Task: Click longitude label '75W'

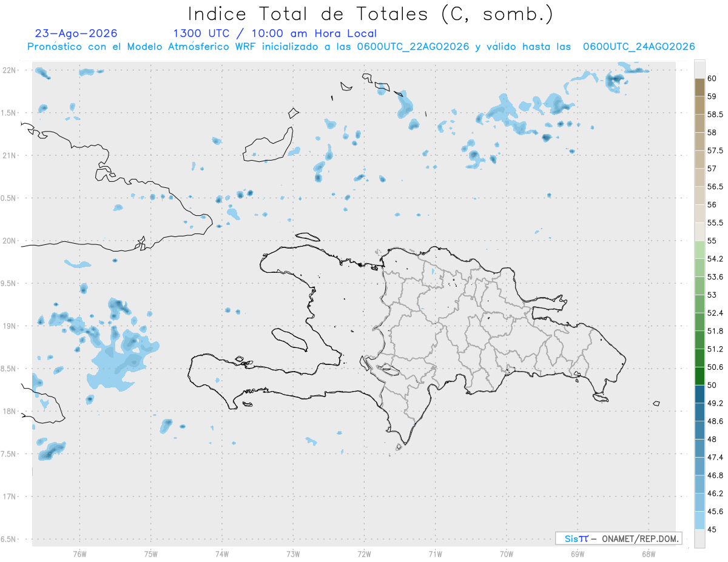Action: click(x=150, y=554)
